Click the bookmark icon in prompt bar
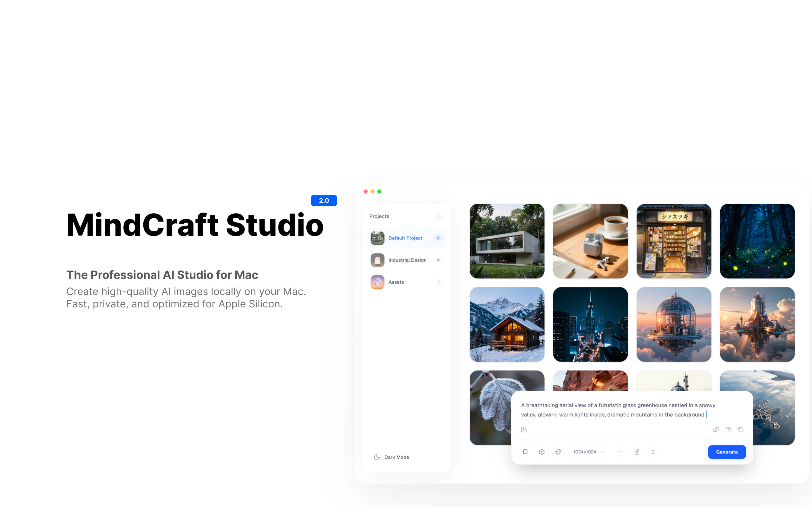 [526, 452]
